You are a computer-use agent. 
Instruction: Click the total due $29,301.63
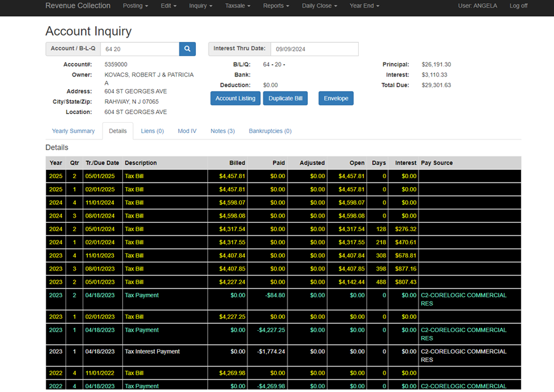tap(436, 85)
